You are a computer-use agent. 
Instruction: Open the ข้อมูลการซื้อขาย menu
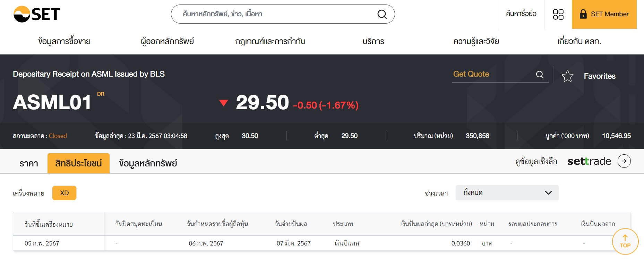pyautogui.click(x=65, y=41)
